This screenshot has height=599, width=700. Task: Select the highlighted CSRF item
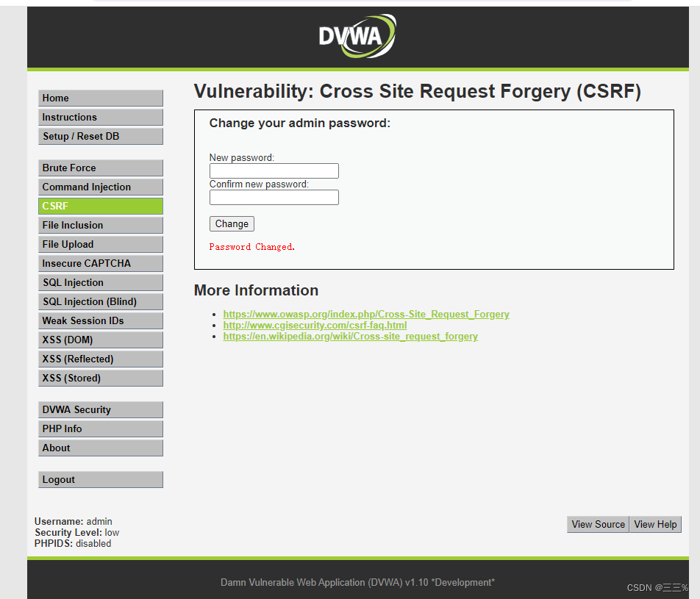(x=101, y=207)
